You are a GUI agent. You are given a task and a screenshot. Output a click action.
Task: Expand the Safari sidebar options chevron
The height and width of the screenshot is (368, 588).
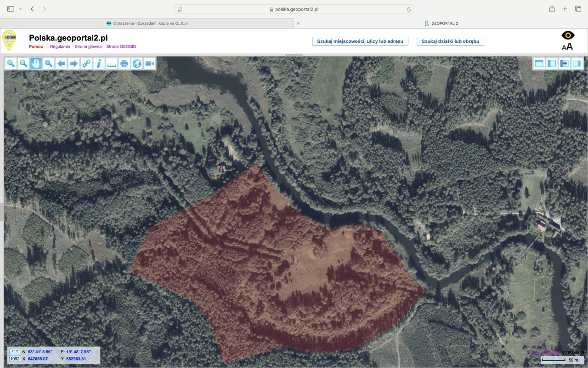point(20,9)
